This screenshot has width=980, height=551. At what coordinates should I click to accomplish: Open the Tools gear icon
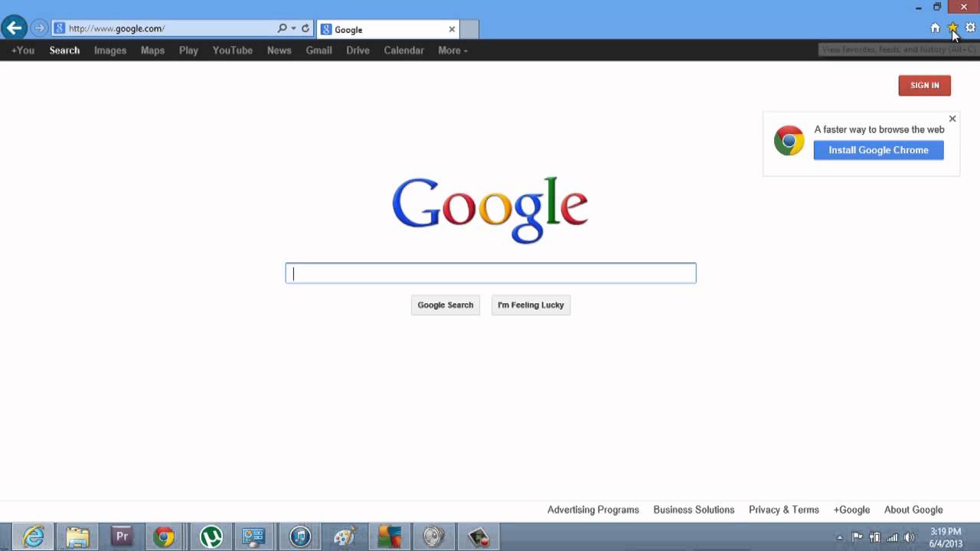970,28
